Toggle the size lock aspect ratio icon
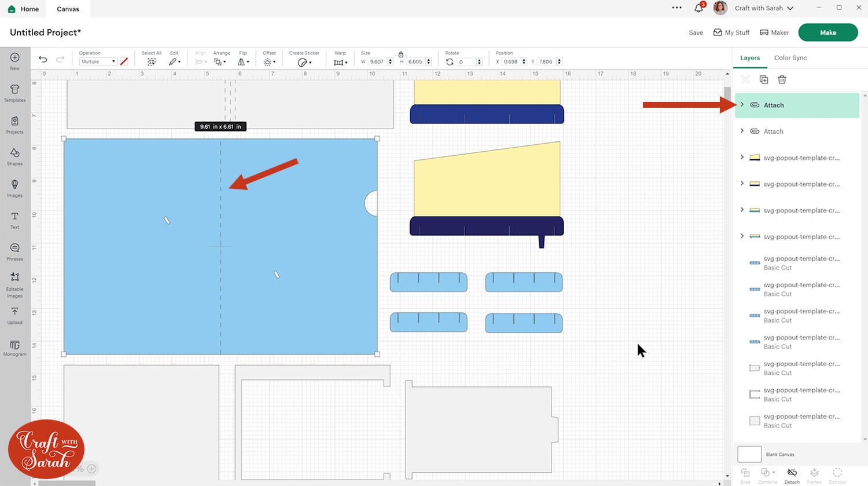Image resolution: width=868 pixels, height=486 pixels. pos(400,54)
